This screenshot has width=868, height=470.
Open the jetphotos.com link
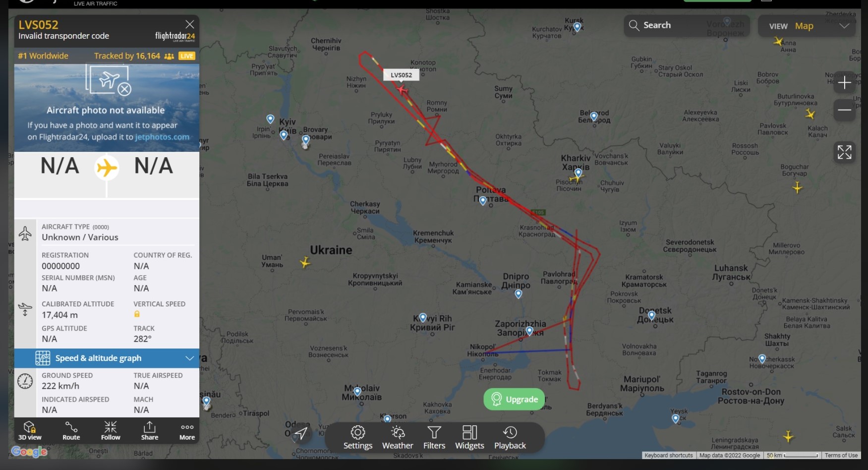pos(162,137)
